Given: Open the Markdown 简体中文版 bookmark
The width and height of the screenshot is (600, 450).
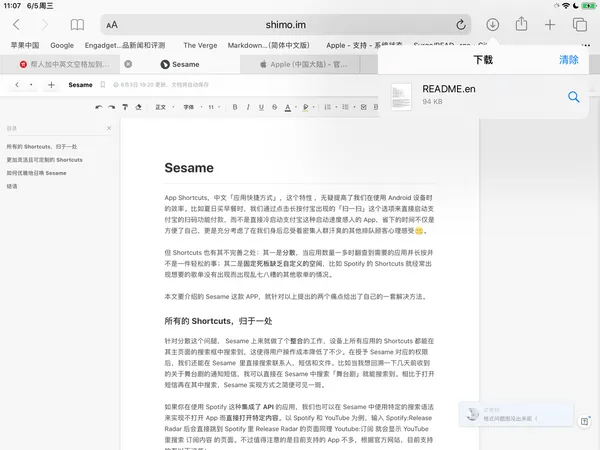Looking at the screenshot, I should (x=268, y=45).
